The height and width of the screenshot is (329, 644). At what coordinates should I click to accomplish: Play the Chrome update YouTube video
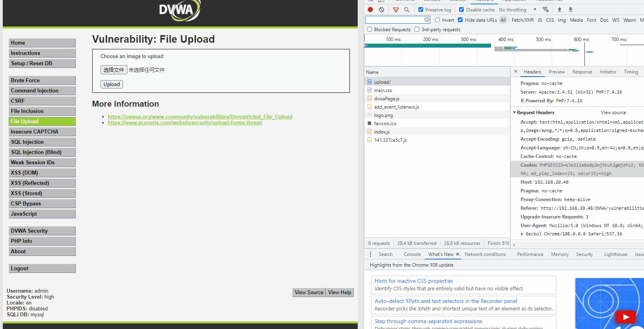pyautogui.click(x=625, y=317)
